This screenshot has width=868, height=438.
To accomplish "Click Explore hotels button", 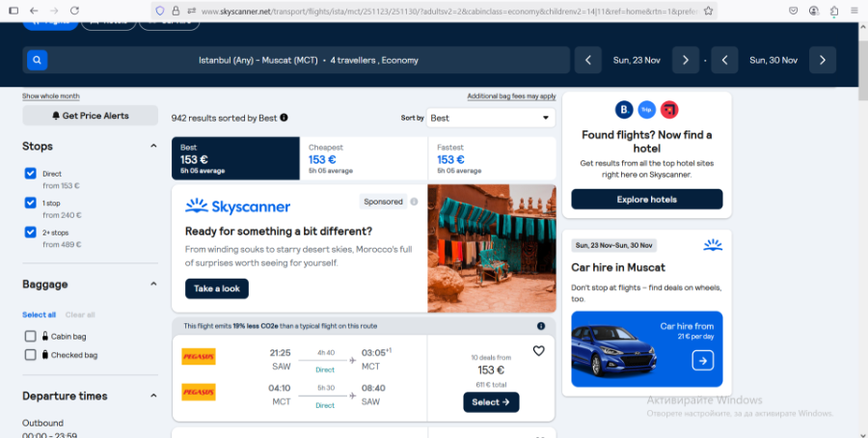I will (646, 200).
